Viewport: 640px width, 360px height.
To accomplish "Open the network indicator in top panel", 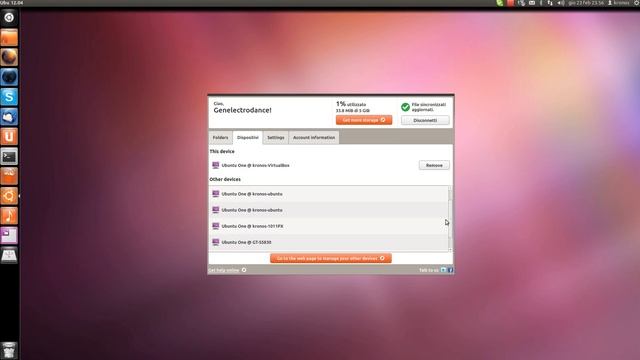I will tap(550, 3).
